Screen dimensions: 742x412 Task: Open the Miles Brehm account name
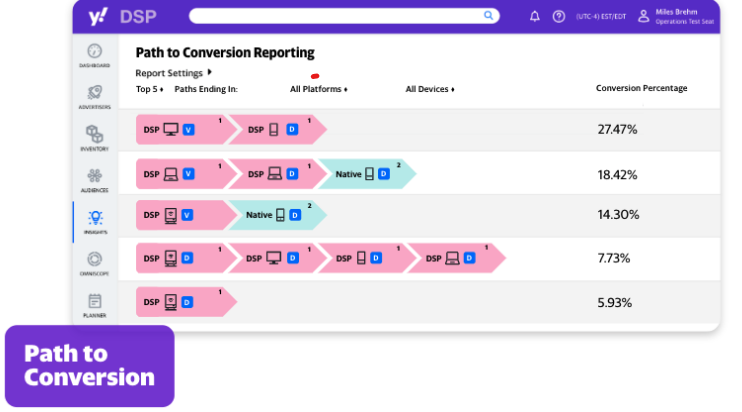coord(676,12)
